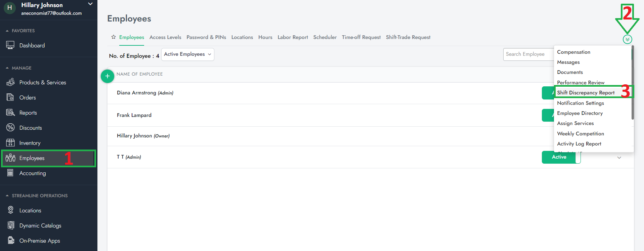Click the Discounts percent icon
The width and height of the screenshot is (644, 251).
tap(10, 128)
